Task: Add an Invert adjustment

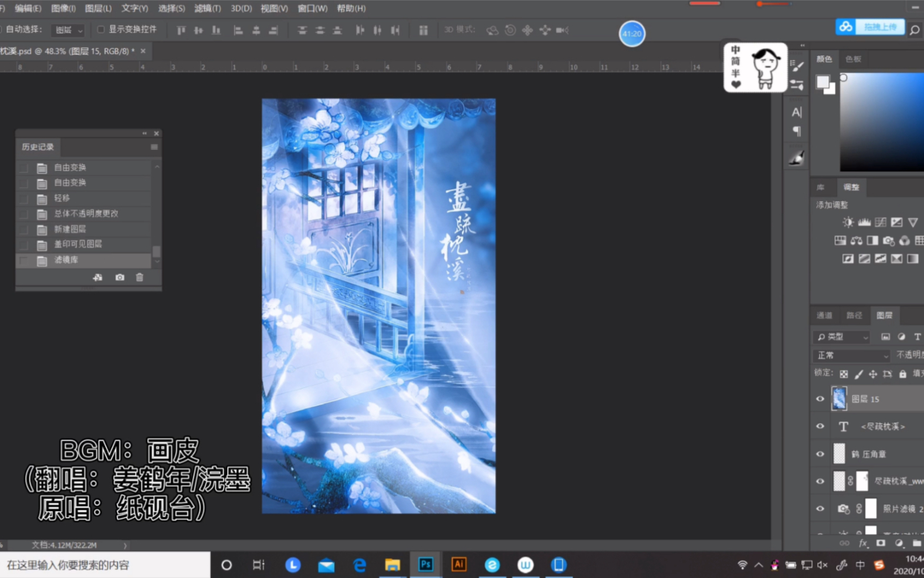Action: (x=848, y=259)
